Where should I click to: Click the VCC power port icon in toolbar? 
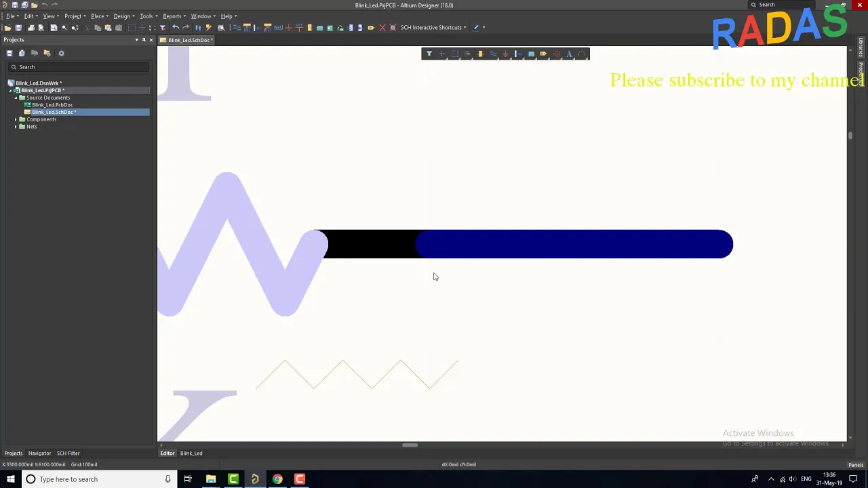[x=299, y=28]
